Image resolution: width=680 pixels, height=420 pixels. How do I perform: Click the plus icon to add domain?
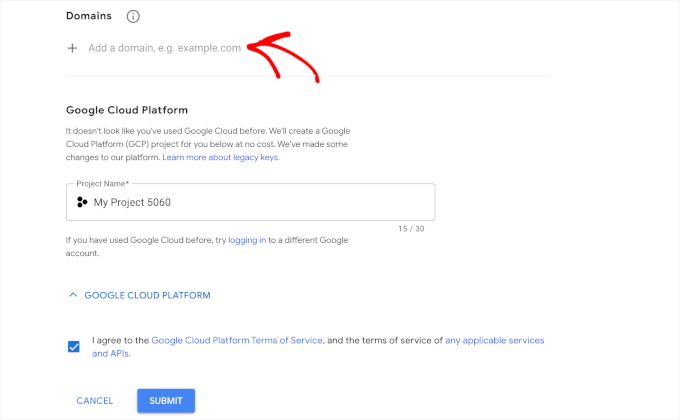point(72,48)
